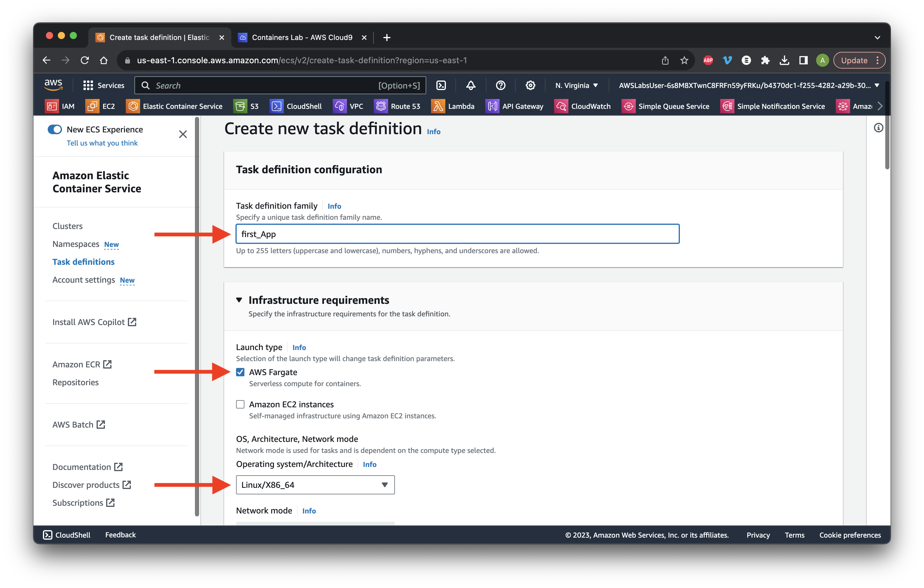The image size is (924, 588).
Task: Open a new browser tab
Action: (387, 38)
